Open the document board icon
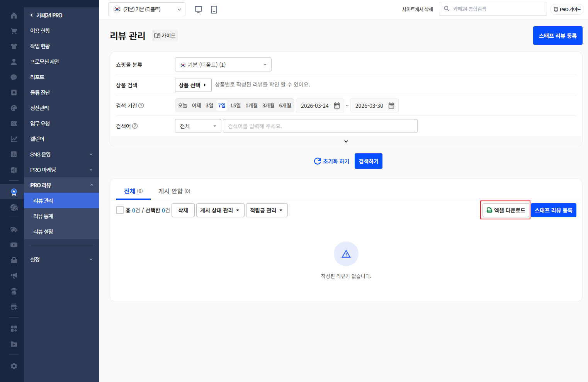Image resolution: width=588 pixels, height=382 pixels. pyautogui.click(x=14, y=93)
